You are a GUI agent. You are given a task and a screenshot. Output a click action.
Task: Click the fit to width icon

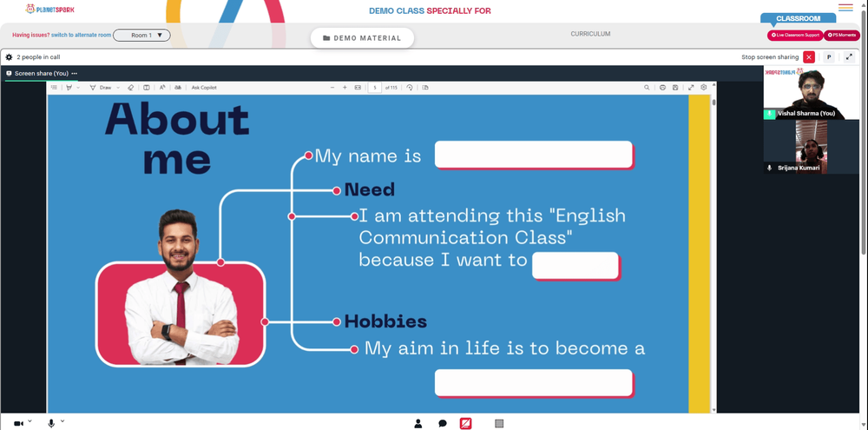358,88
